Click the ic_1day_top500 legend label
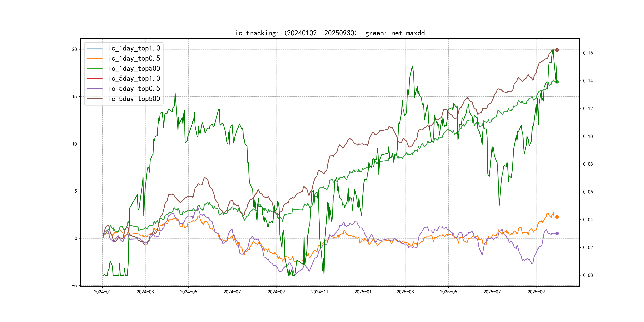Screen dimensions: 644x322 134,69
